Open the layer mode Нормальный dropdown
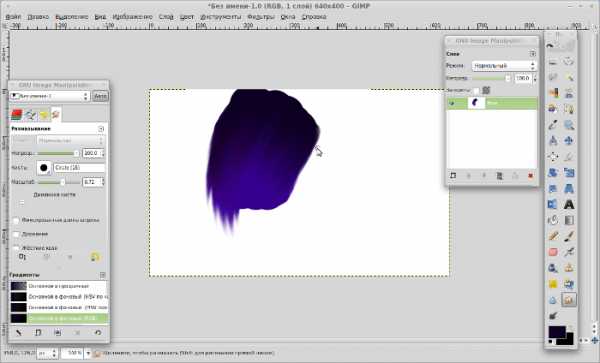Image resolution: width=600 pixels, height=363 pixels. coord(504,66)
